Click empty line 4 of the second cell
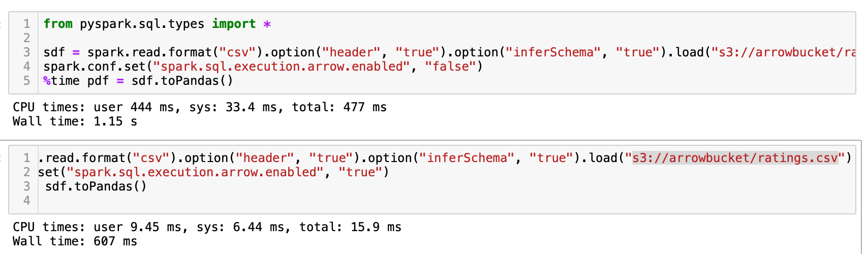 pos(203,201)
